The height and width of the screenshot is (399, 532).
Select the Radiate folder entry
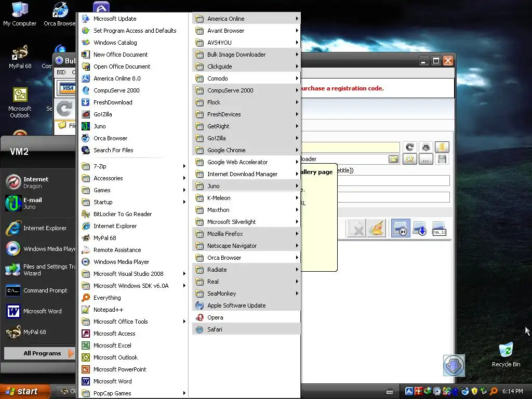[246, 270]
